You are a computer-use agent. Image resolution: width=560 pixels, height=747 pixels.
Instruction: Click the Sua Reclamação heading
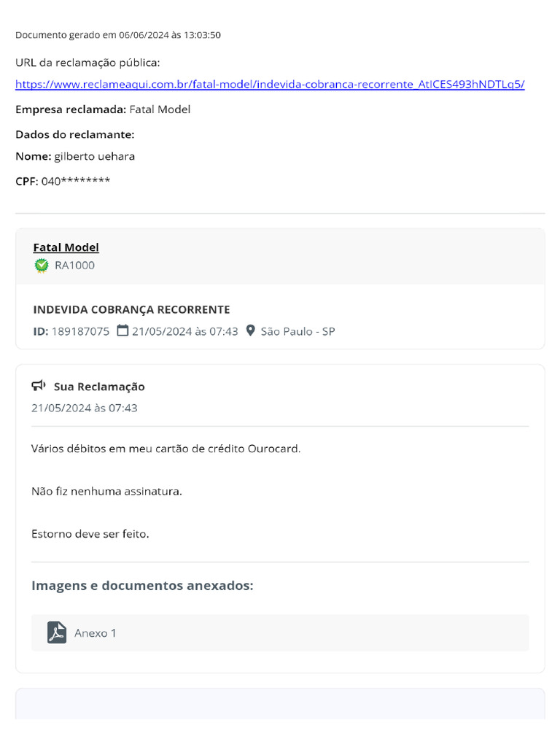tap(99, 387)
